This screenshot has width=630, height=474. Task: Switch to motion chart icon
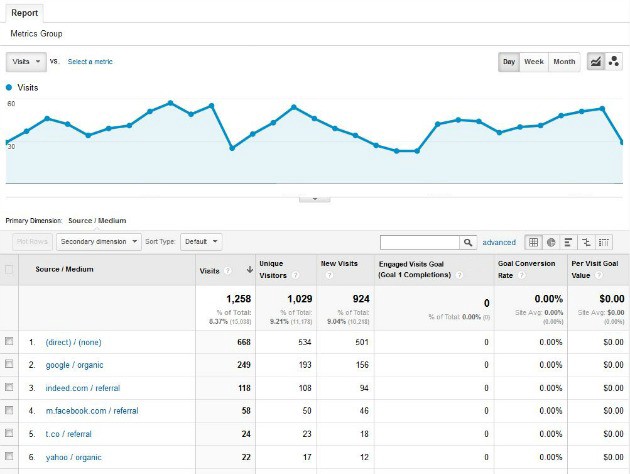(614, 62)
